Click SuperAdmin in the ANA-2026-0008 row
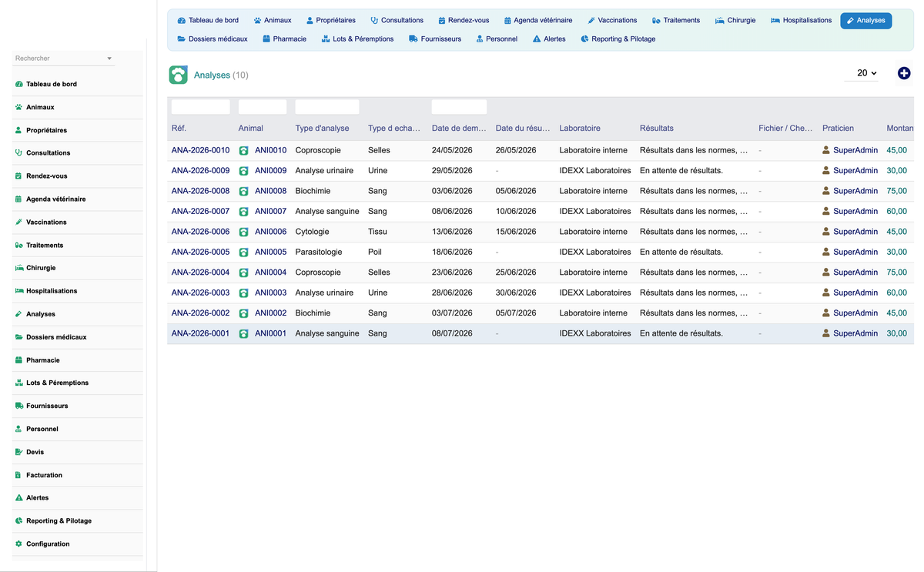The image size is (924, 572). click(855, 191)
